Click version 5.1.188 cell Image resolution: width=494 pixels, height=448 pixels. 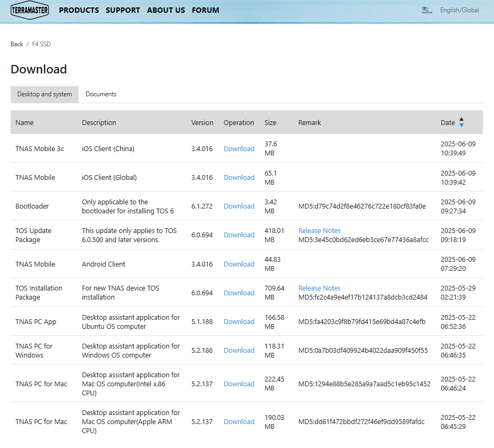click(x=202, y=322)
